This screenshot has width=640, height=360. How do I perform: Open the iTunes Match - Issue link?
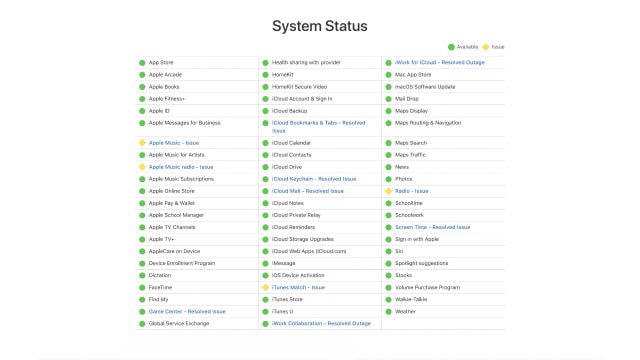[298, 287]
